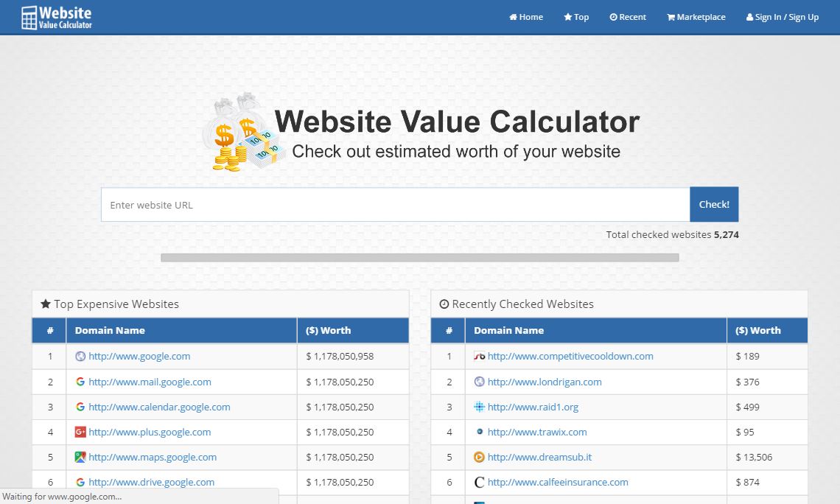Click the competitivecooldown.com favicon
Screen dimensions: 840x504
coord(479,356)
